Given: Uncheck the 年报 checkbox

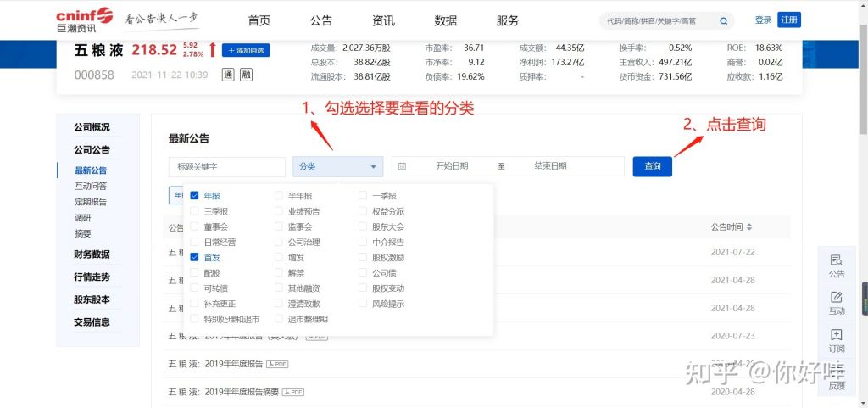Looking at the screenshot, I should tap(194, 195).
